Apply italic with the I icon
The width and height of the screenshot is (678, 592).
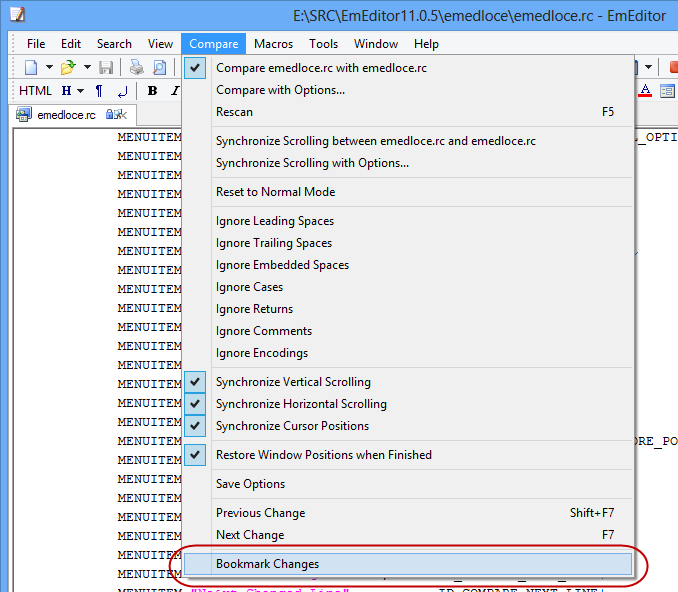(x=175, y=91)
